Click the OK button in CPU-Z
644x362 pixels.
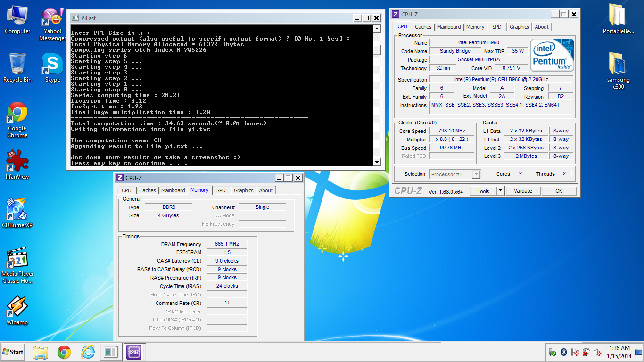tap(559, 191)
